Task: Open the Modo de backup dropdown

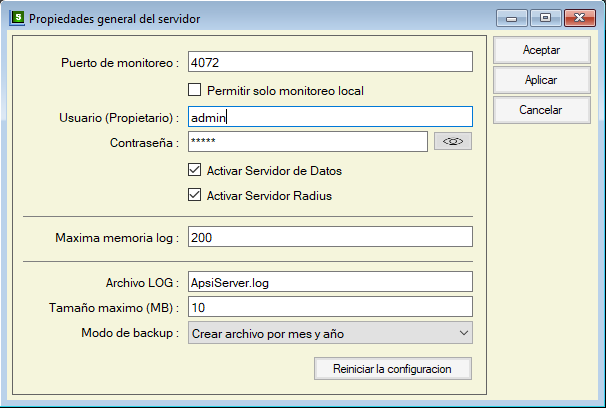Action: [x=329, y=333]
